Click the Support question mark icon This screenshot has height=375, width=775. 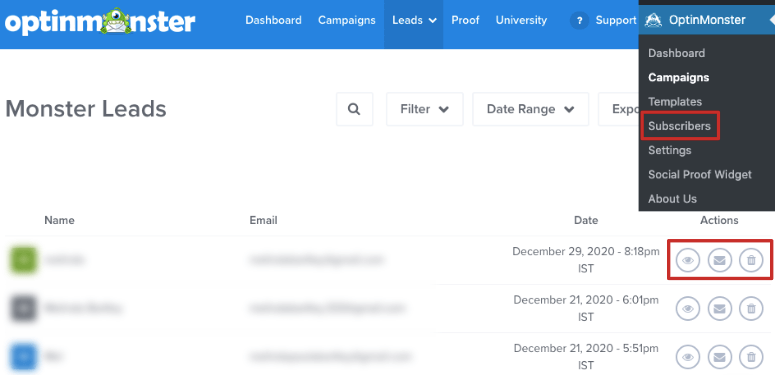tap(579, 21)
